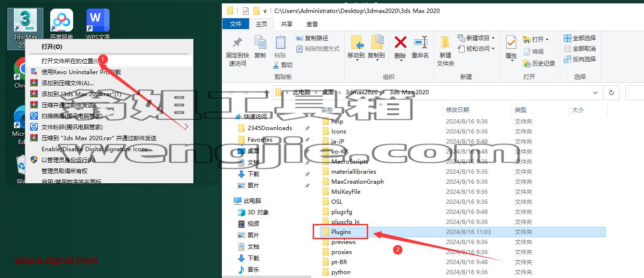Click breadcrumb chevron after 此电脑
644x278 pixels.
(x=315, y=92)
